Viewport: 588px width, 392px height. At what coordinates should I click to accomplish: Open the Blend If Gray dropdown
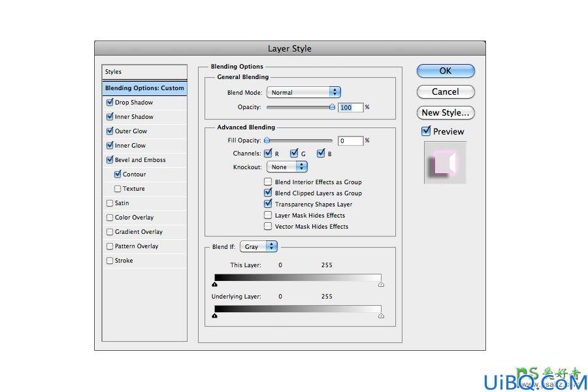(x=259, y=246)
